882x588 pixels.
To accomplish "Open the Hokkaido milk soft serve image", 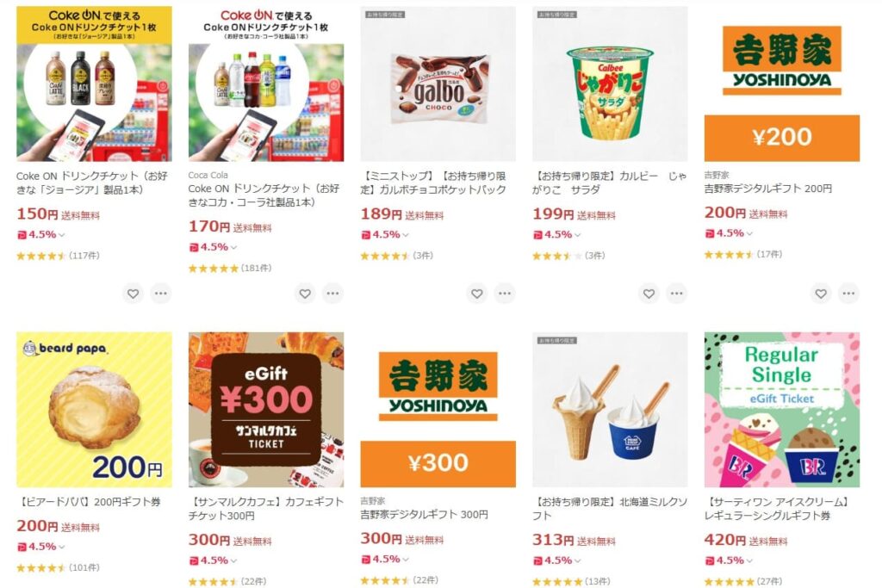I will click(x=610, y=409).
